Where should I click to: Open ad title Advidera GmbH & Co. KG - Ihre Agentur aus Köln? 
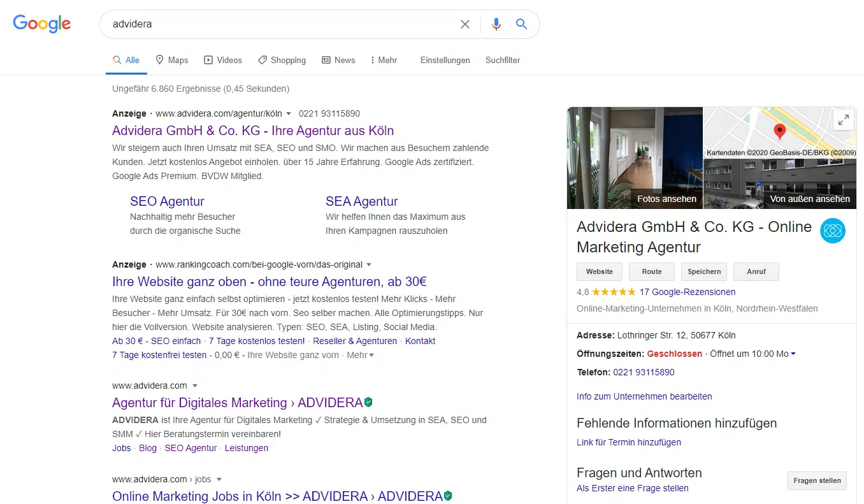(253, 131)
